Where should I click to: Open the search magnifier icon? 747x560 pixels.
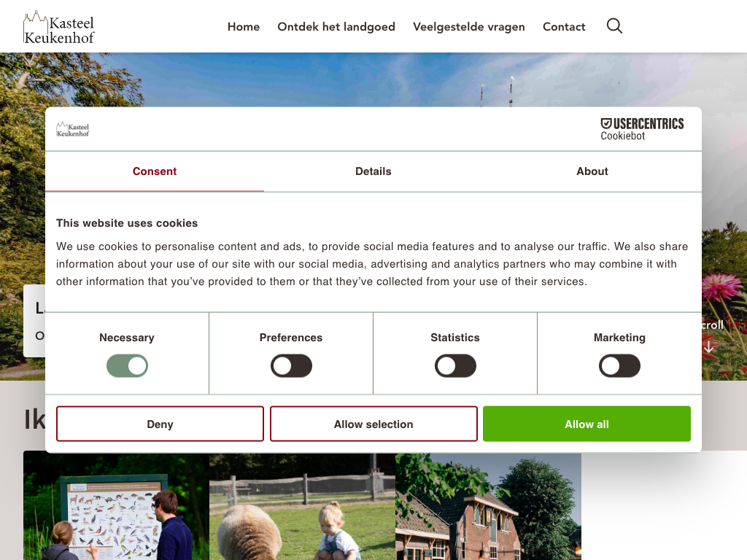pos(614,26)
